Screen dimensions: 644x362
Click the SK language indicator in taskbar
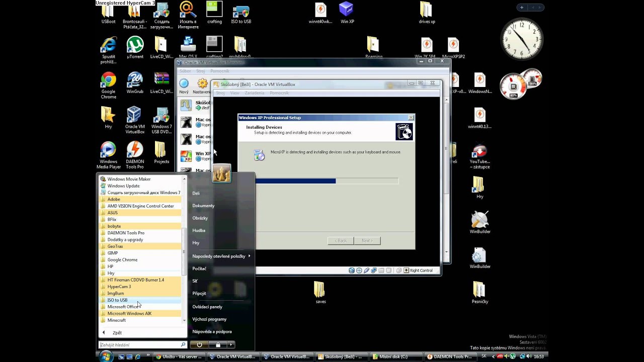pos(484,356)
